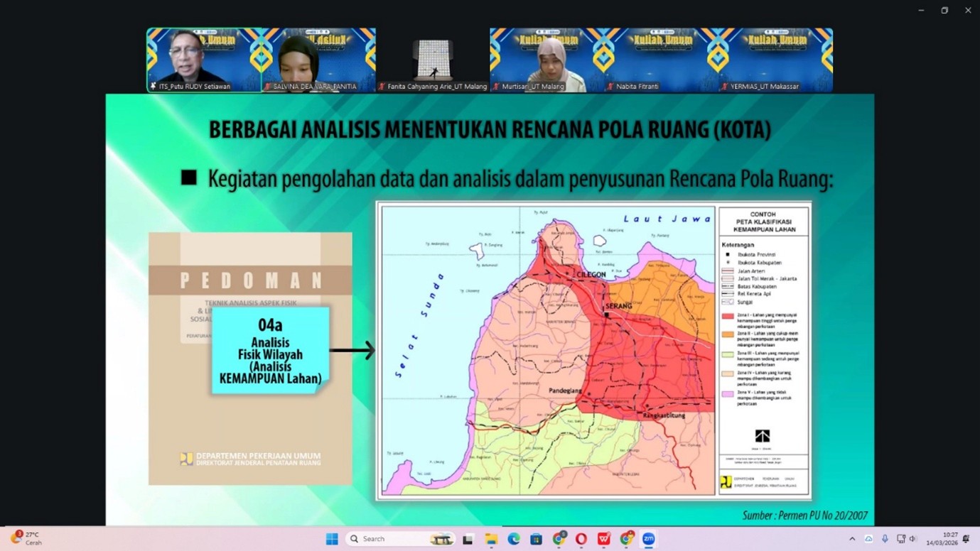
Task: Launch Opera browser from the taskbar
Action: 581,539
